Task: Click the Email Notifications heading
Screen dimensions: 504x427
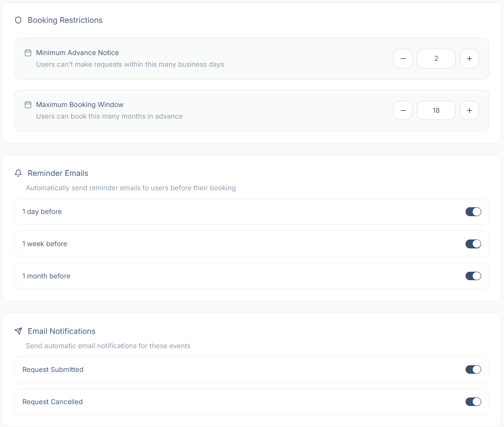Action: tap(61, 331)
